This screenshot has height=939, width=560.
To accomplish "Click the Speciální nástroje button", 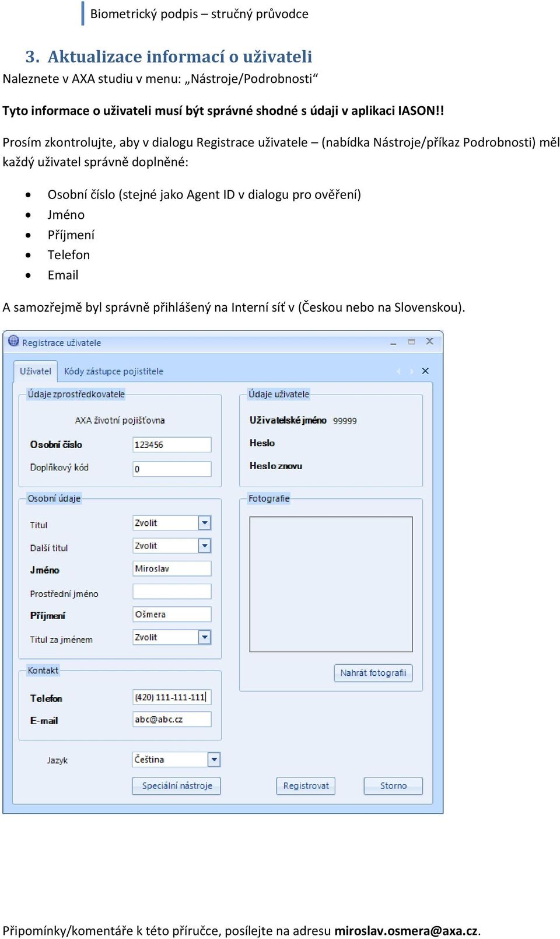I will pos(177,786).
